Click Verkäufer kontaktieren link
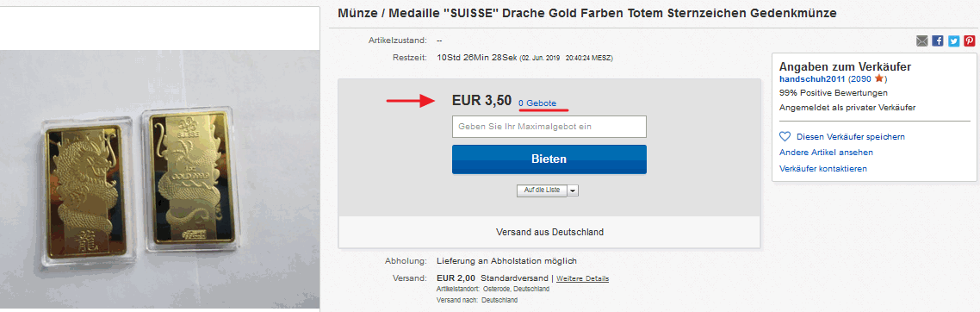Image resolution: width=980 pixels, height=312 pixels. pyautogui.click(x=823, y=168)
